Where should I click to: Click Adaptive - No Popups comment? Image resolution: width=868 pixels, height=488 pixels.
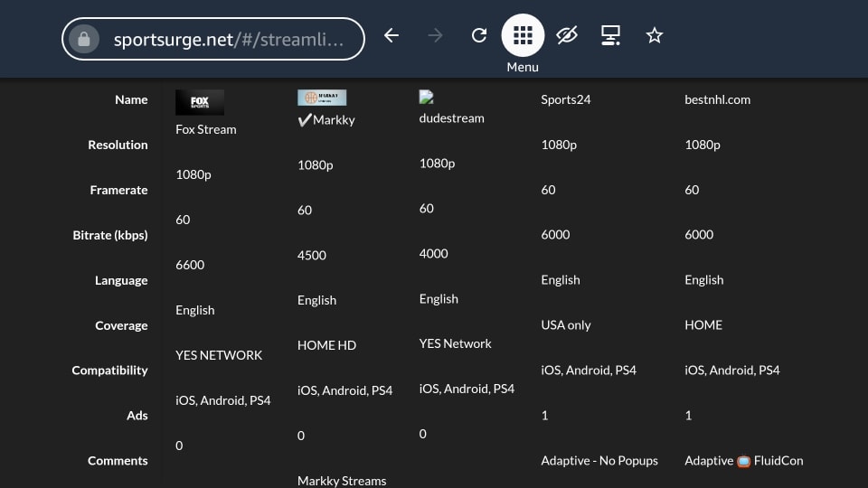599,461
